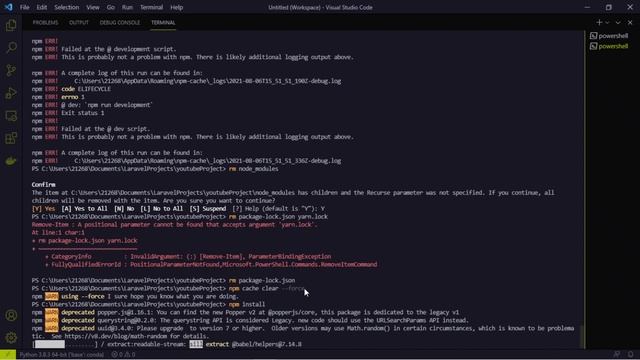Switch to the Debug Console tab
Image resolution: width=640 pixels, height=360 pixels.
[x=120, y=22]
